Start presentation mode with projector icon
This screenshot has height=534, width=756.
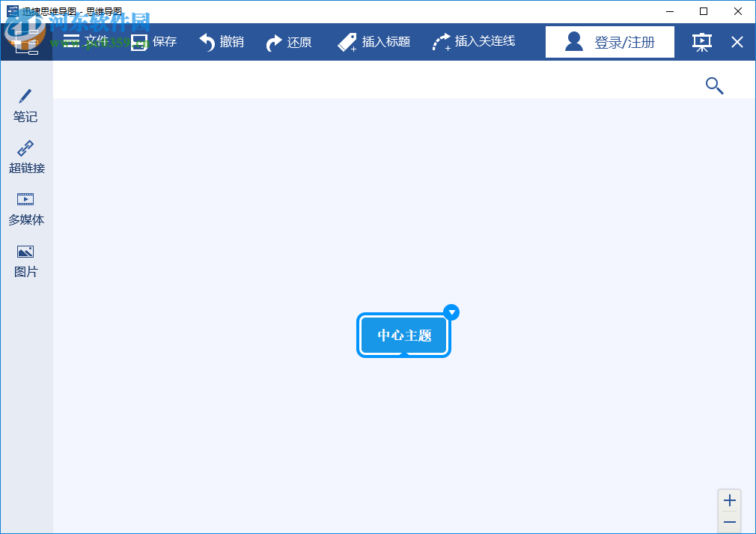click(x=701, y=42)
